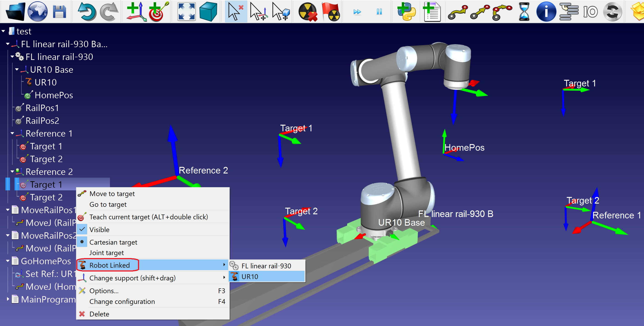Choose UR10 in Robot Linked submenu
644x326 pixels.
(x=250, y=277)
